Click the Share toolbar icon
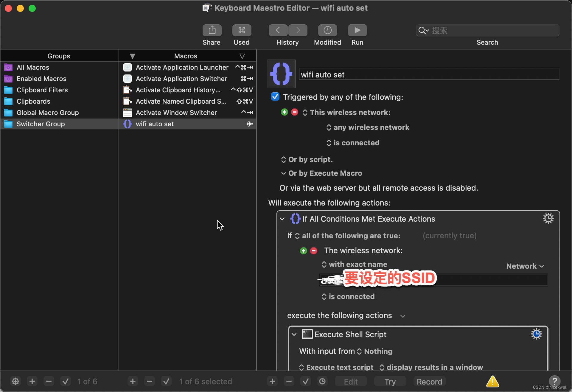 (212, 30)
